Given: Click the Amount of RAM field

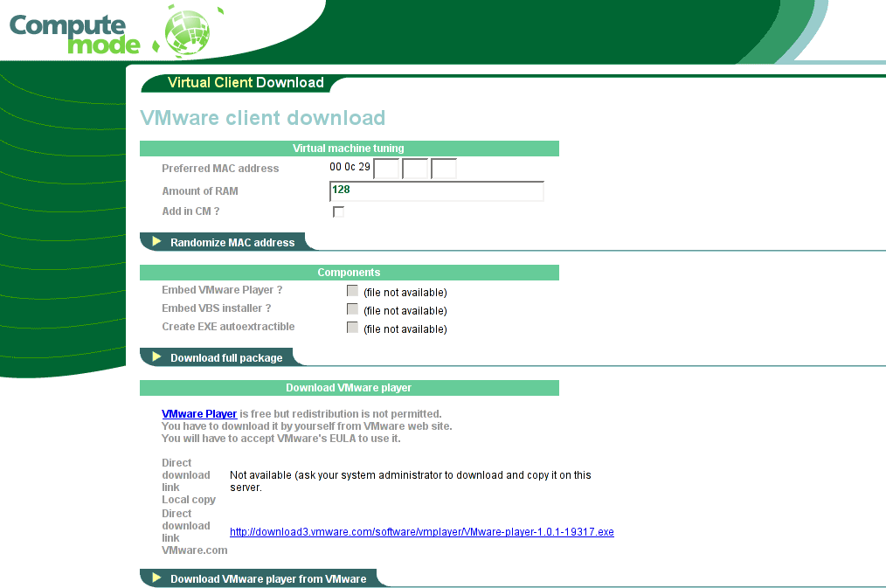Looking at the screenshot, I should click(437, 191).
